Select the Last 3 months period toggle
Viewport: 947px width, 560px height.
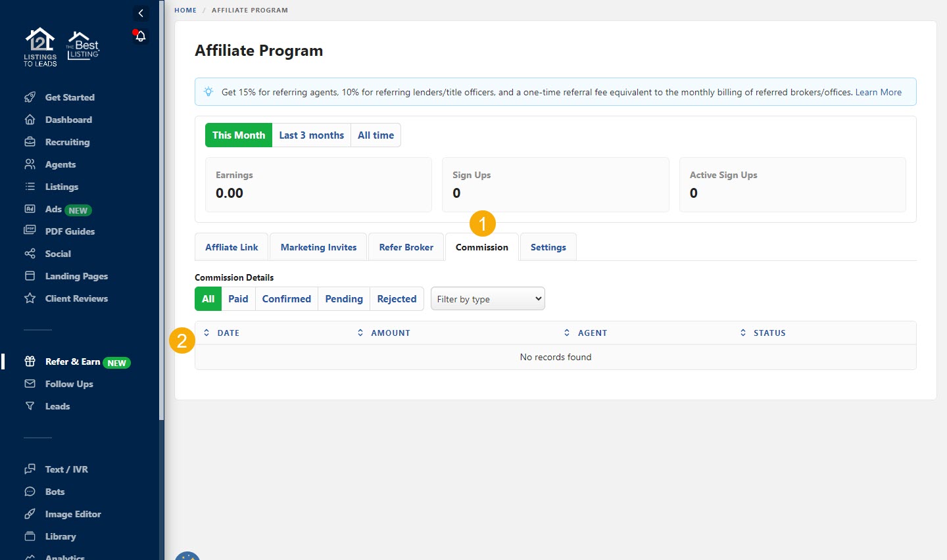[x=311, y=135]
